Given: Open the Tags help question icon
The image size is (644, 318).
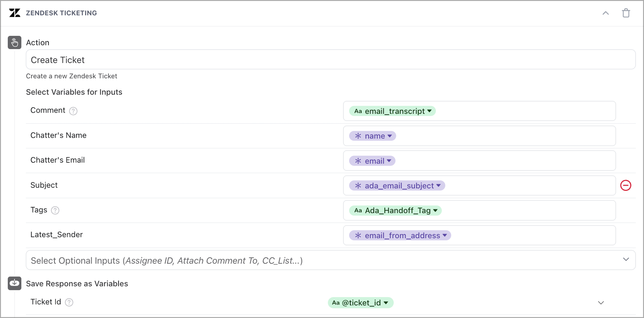Looking at the screenshot, I should 55,210.
